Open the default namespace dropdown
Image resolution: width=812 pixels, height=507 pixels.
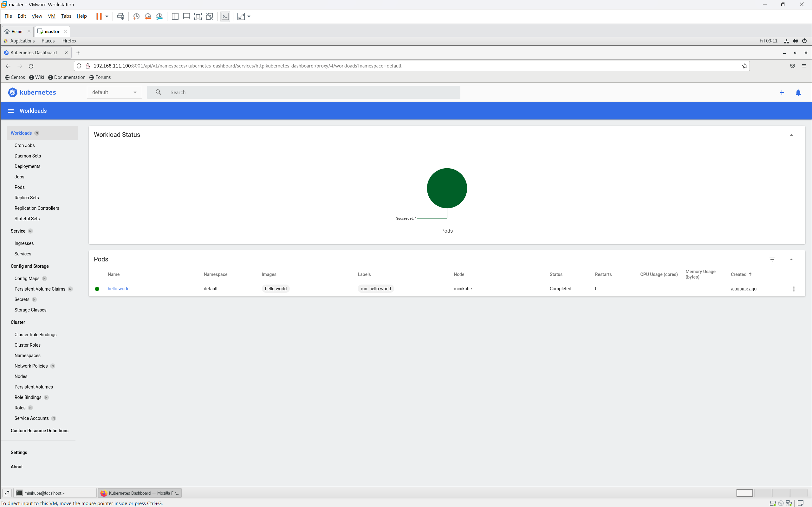(x=114, y=93)
